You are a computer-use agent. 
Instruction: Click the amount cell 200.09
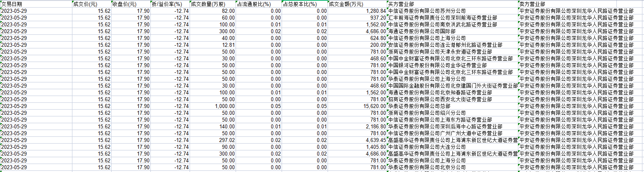click(x=357, y=45)
